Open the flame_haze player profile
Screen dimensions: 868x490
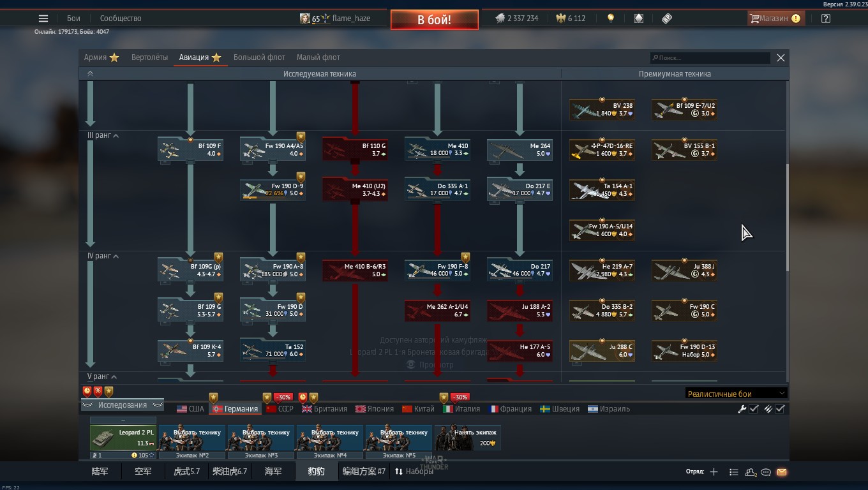[x=336, y=19]
